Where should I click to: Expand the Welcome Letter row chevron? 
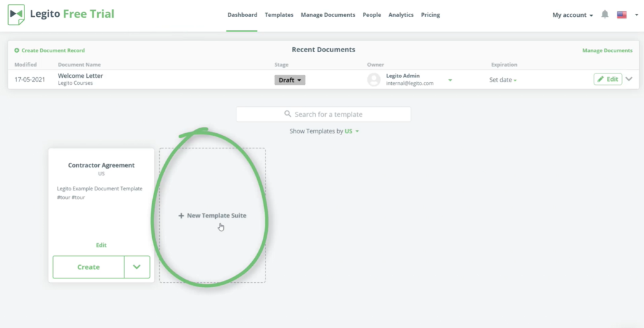click(x=629, y=79)
